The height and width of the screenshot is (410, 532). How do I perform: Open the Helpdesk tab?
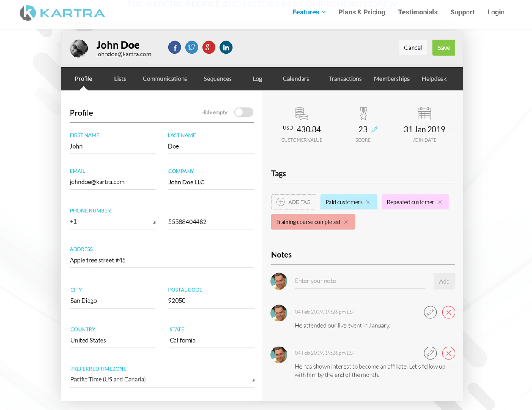coord(434,79)
